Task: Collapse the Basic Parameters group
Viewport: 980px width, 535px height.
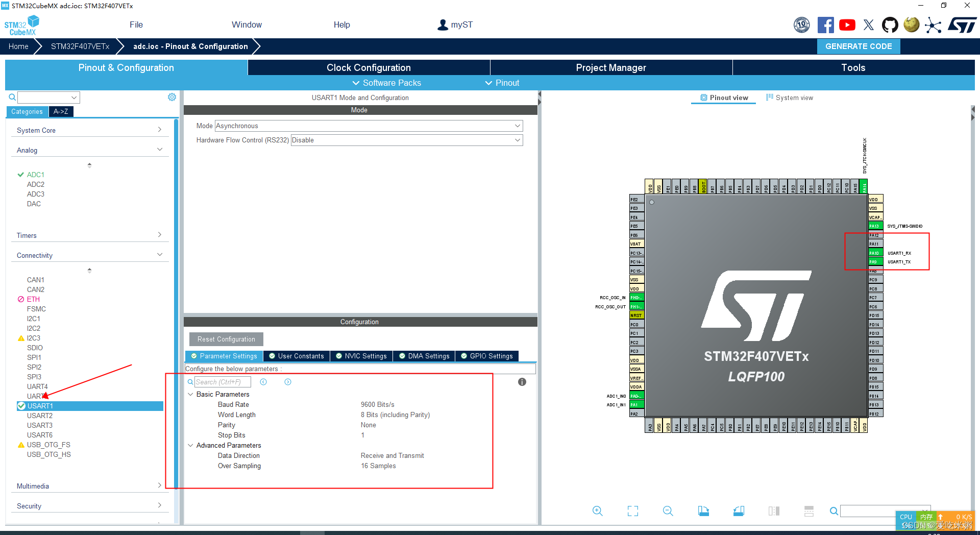Action: pos(190,394)
